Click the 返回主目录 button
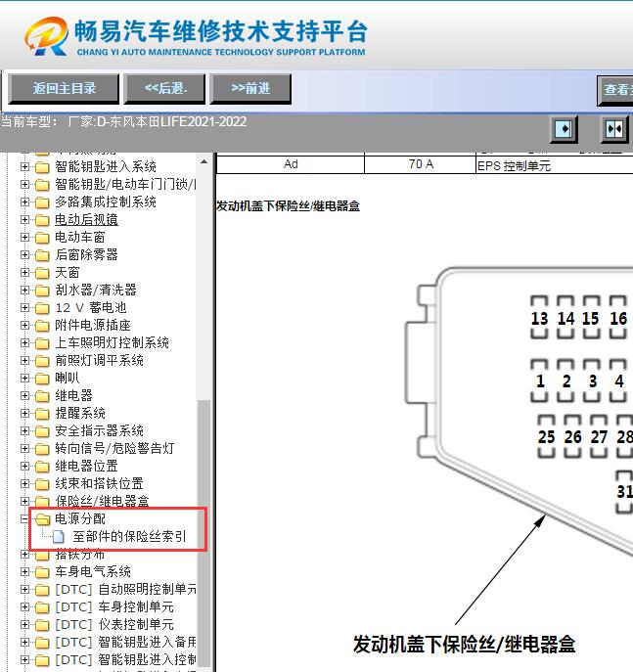The width and height of the screenshot is (633, 672). click(64, 89)
